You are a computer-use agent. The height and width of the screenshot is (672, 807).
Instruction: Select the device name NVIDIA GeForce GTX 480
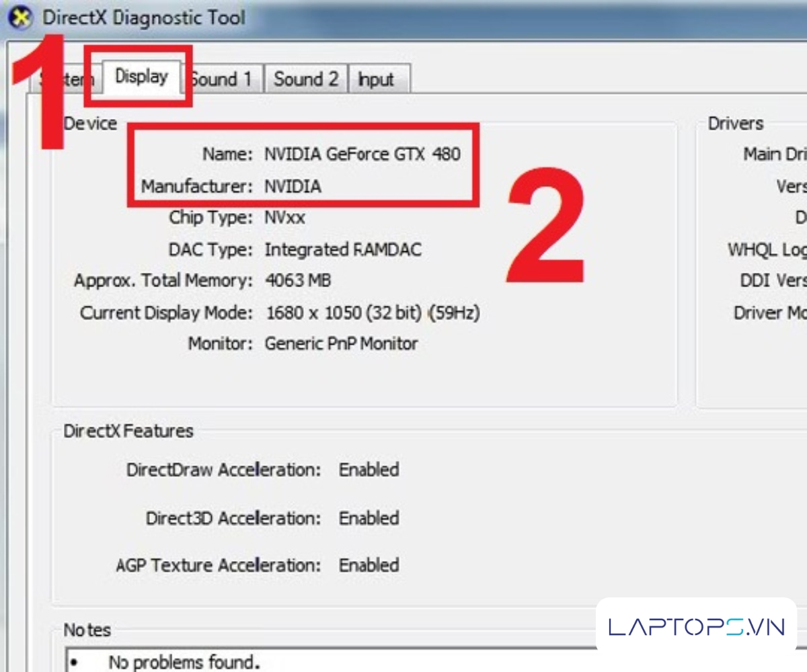pos(362,154)
